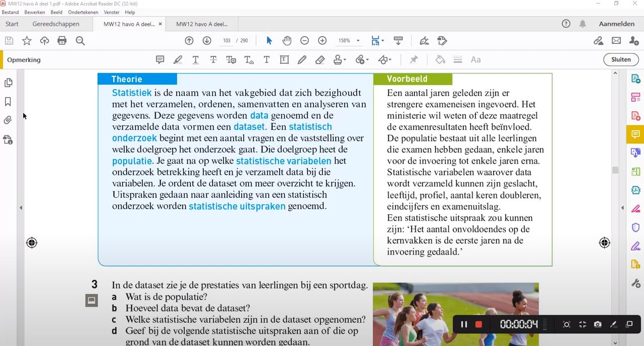Take a screenshot with the recorder camera icon
Screen dimensions: 644x346
[x=598, y=324]
